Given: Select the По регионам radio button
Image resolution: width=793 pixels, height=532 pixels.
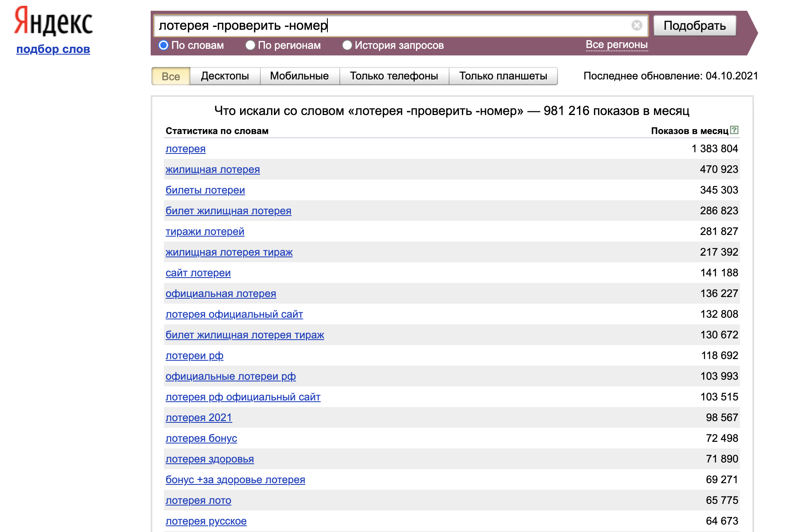Looking at the screenshot, I should click(x=250, y=45).
